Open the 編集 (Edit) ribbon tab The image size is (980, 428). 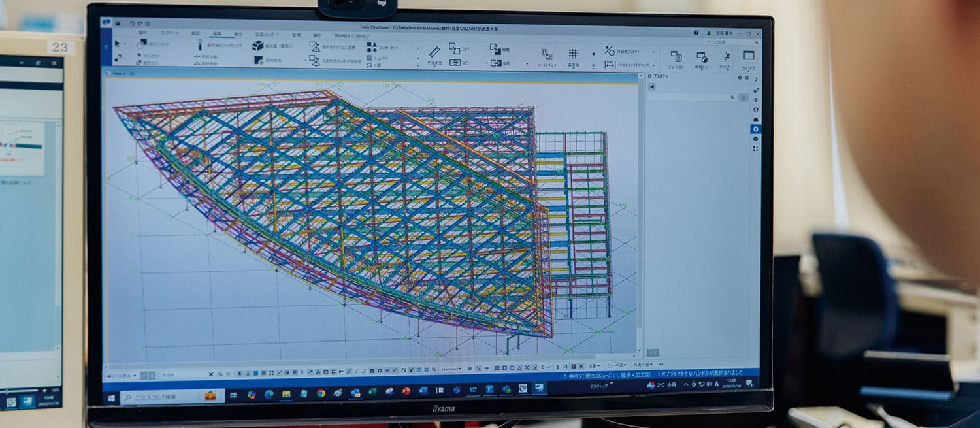[x=216, y=34]
